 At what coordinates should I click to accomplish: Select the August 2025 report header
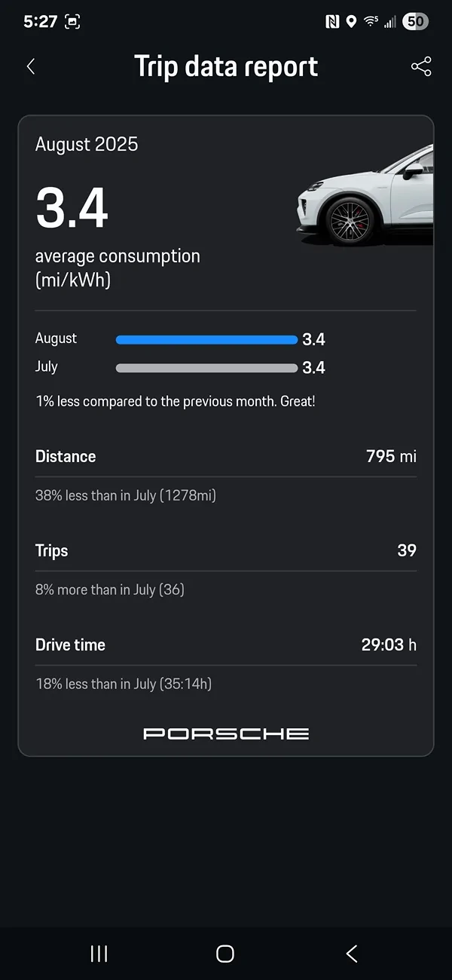click(87, 144)
